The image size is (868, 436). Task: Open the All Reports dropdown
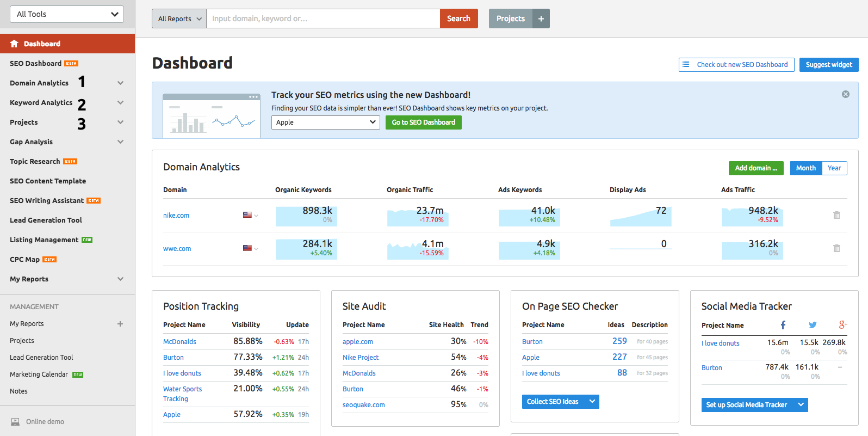pos(179,19)
